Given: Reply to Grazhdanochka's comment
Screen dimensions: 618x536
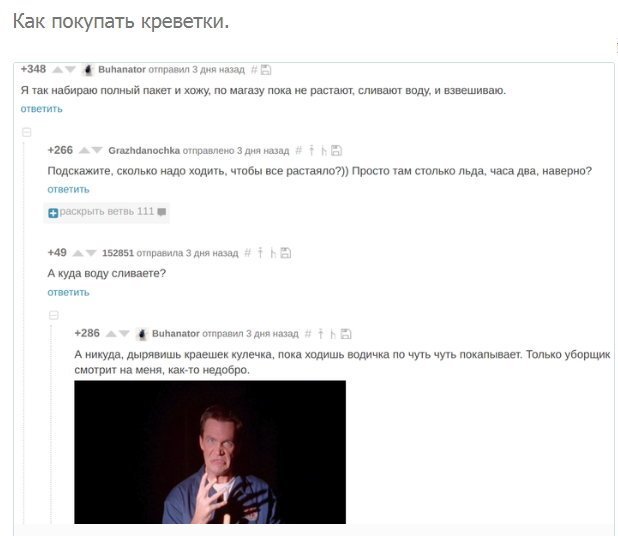Looking at the screenshot, I should (68, 190).
